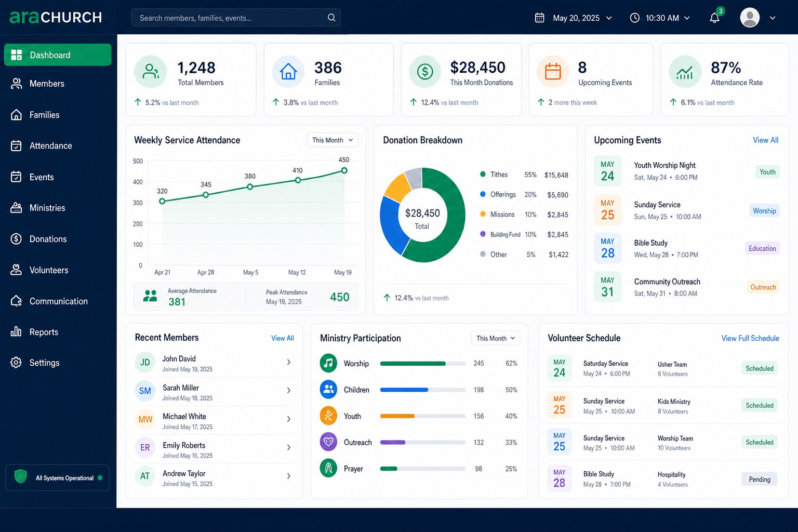798x532 pixels.
Task: Click the green shield status icon
Action: pos(21,476)
